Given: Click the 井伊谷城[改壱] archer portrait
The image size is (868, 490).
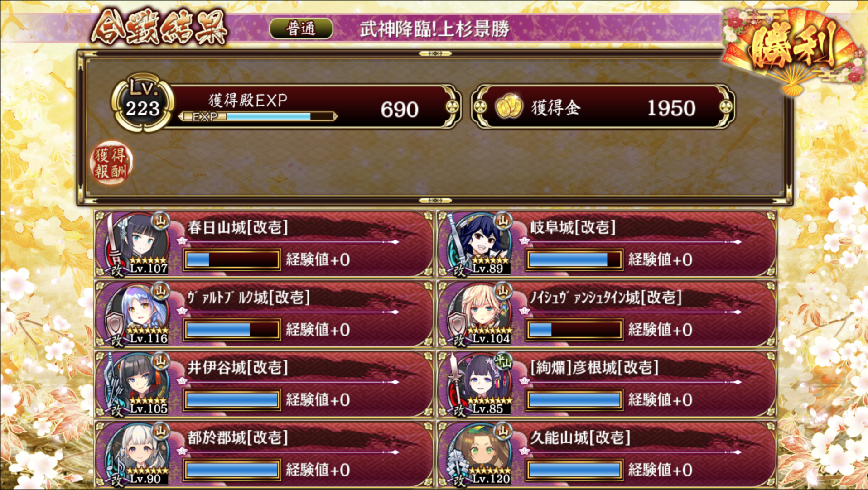Looking at the screenshot, I should pyautogui.click(x=137, y=384).
